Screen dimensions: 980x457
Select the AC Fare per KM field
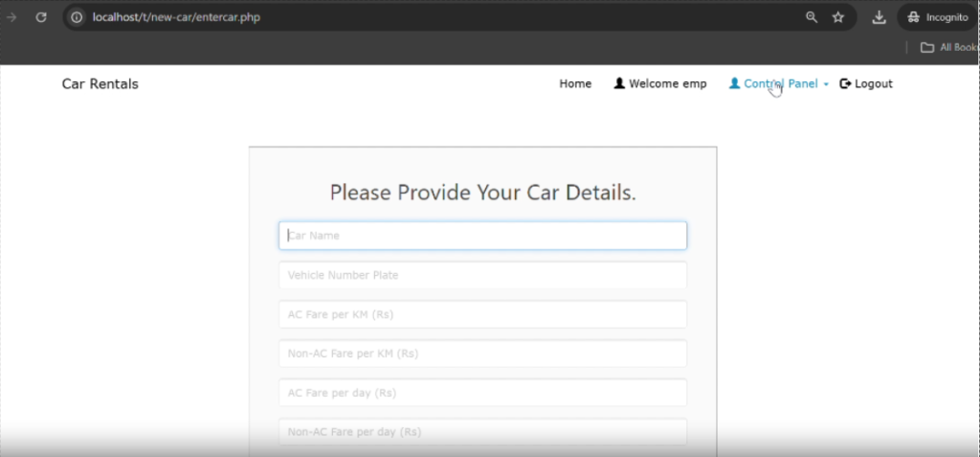tap(482, 314)
